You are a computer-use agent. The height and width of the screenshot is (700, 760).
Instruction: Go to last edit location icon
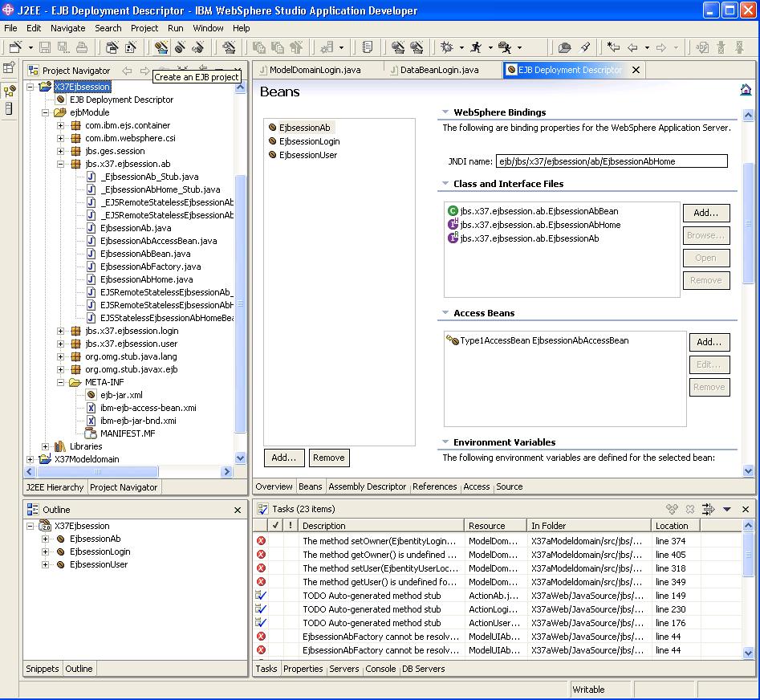click(613, 47)
